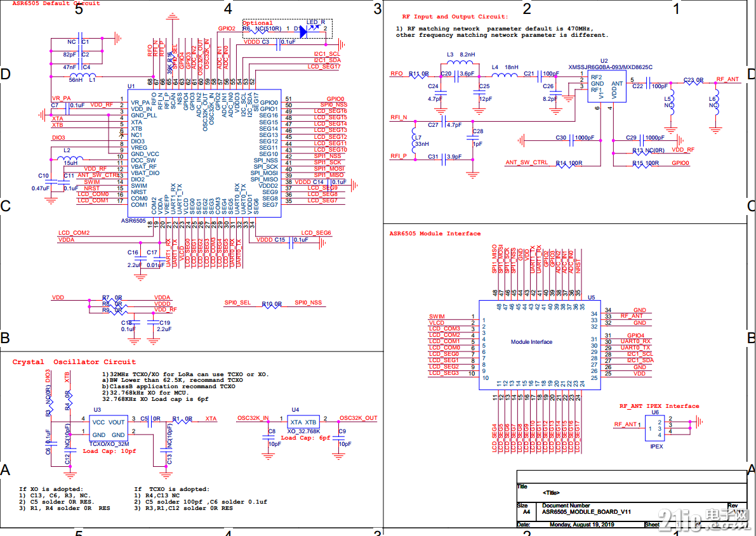Select the U6 connector body
This screenshot has height=536, width=756.
point(654,429)
